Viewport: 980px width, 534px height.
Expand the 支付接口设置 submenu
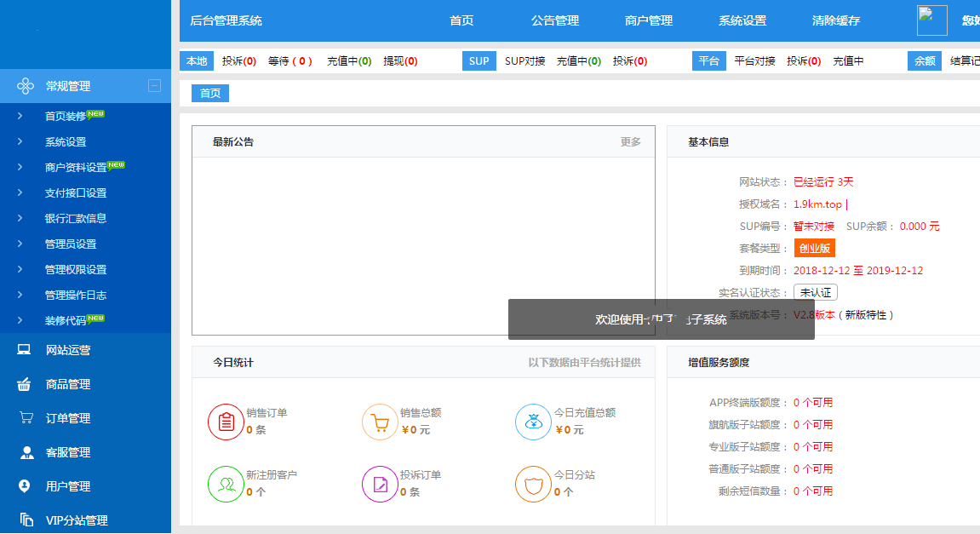point(20,192)
